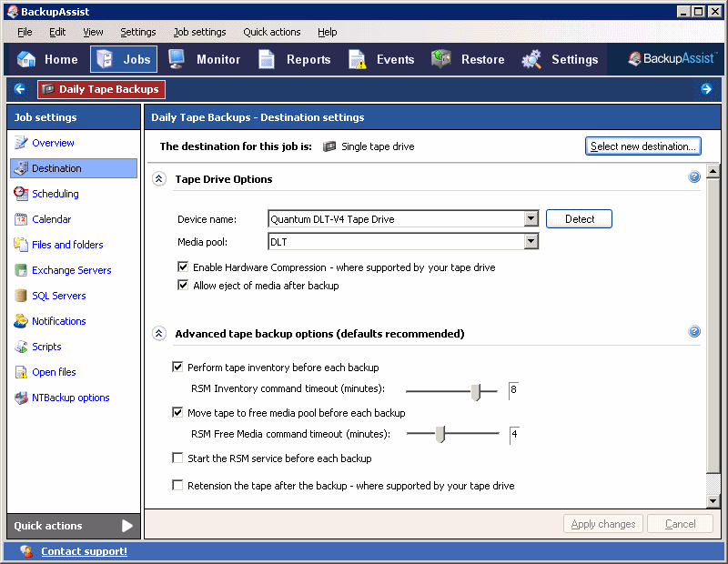Open the Restore icon
Screen dimensions: 728x564
tap(441, 59)
